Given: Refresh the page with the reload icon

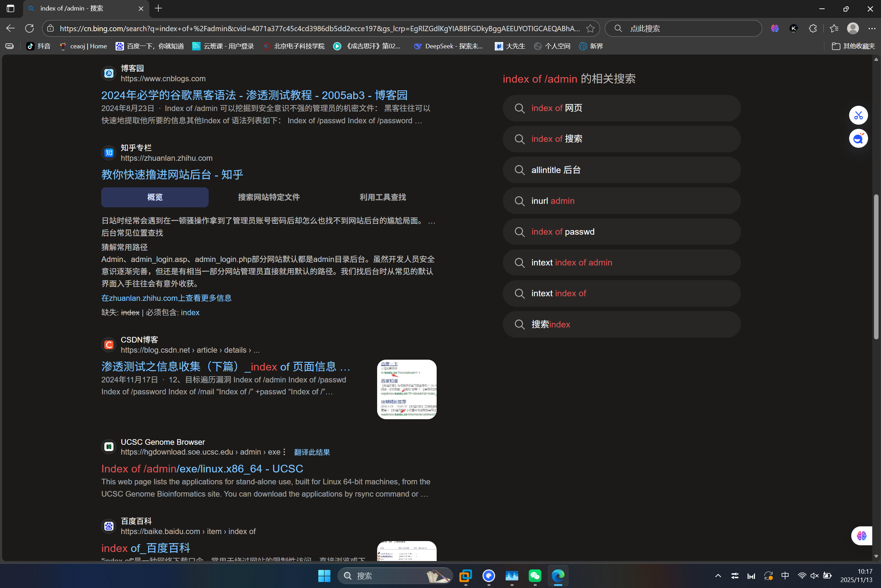Looking at the screenshot, I should 29,28.
